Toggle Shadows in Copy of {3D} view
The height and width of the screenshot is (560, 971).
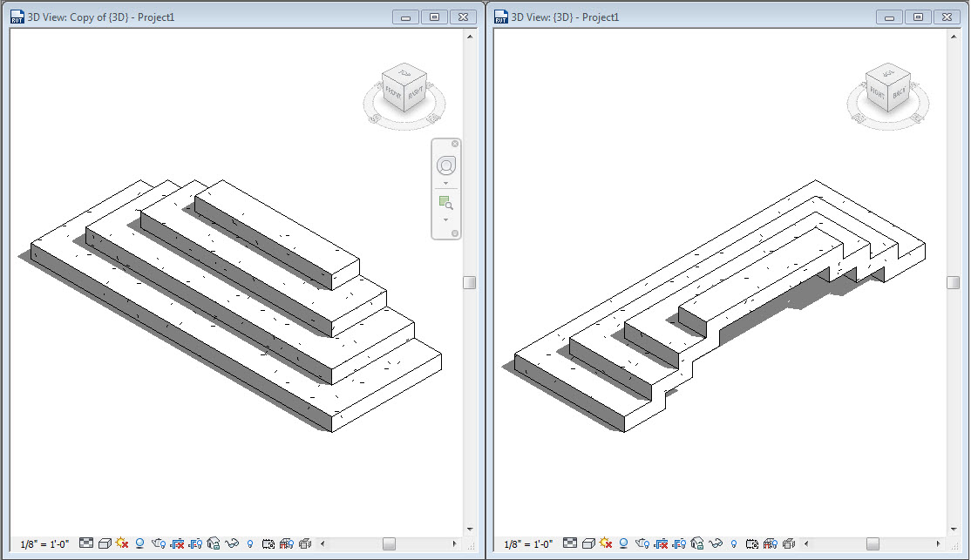point(140,543)
